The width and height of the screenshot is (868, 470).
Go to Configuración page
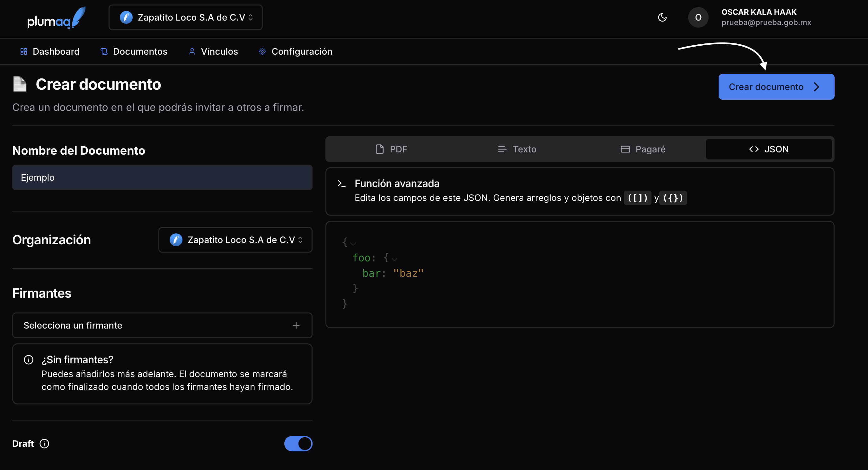pyautogui.click(x=295, y=51)
